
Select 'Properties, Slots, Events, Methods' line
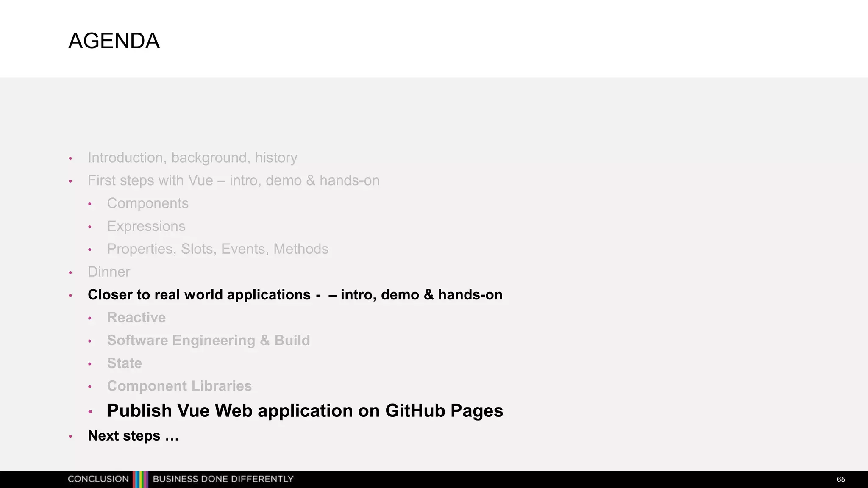[218, 249]
